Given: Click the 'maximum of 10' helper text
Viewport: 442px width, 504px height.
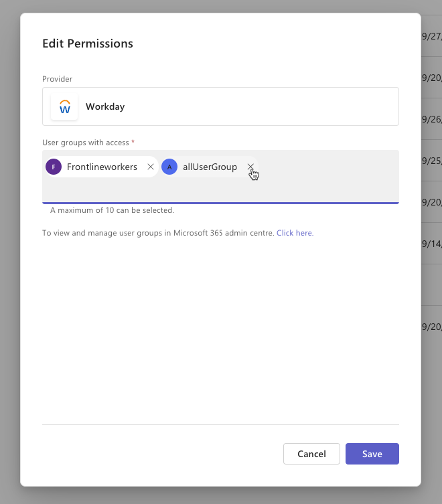Looking at the screenshot, I should [x=112, y=210].
